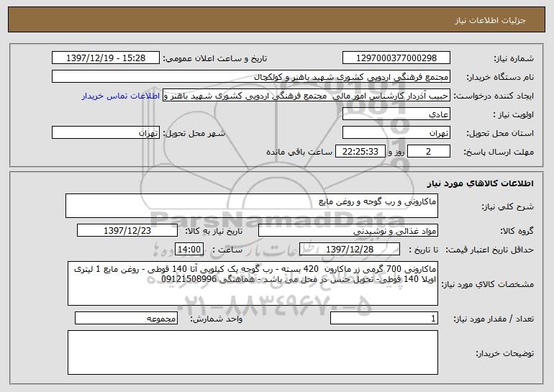The image size is (554, 392).
Task: Select the remaining days field showing 2
Action: [429, 152]
